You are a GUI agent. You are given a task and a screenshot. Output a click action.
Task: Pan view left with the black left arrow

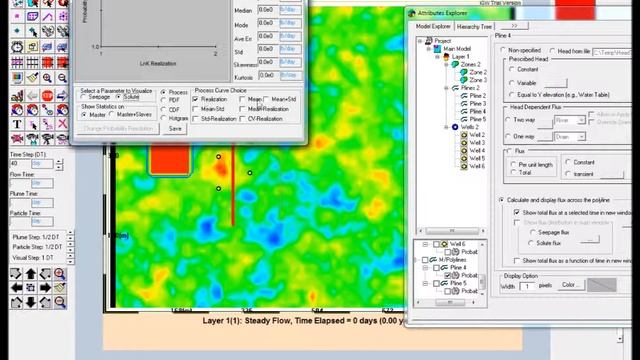(x=16, y=288)
